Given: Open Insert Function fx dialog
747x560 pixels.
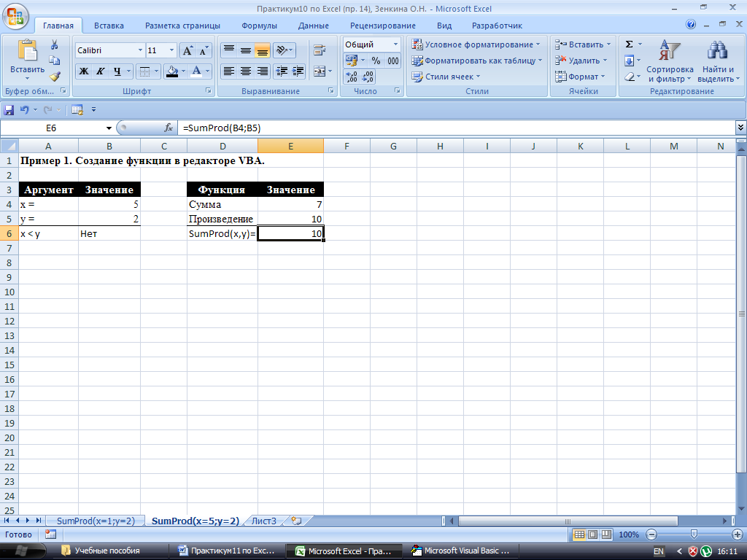Looking at the screenshot, I should pos(169,128).
